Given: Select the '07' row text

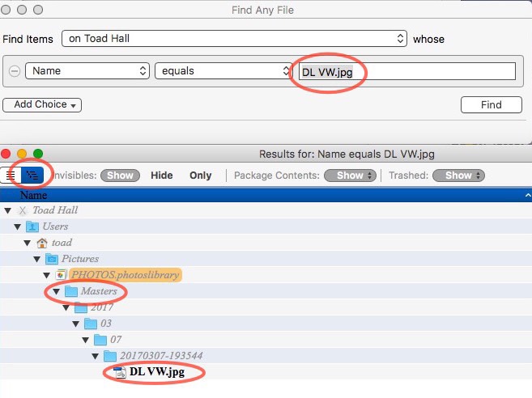Looking at the screenshot, I should (116, 339).
